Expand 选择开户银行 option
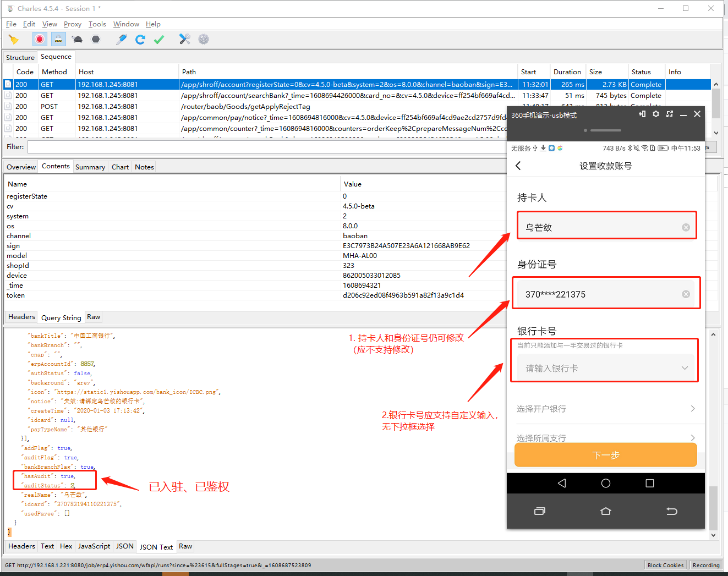The height and width of the screenshot is (576, 728). (x=605, y=409)
